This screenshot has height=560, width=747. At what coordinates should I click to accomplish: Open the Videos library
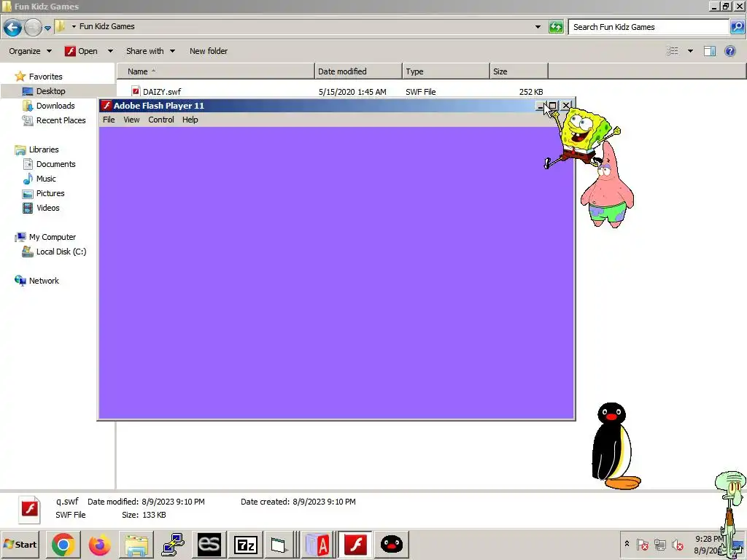click(x=47, y=208)
